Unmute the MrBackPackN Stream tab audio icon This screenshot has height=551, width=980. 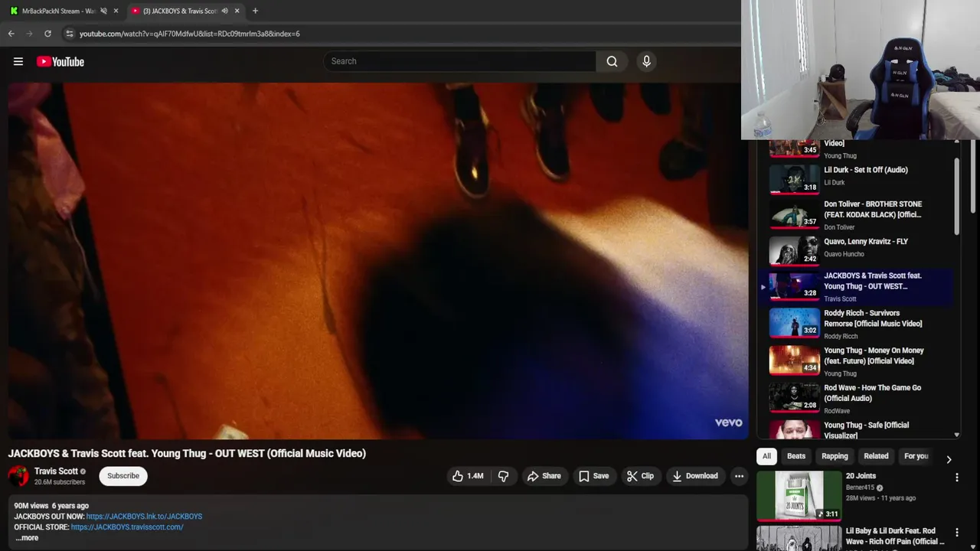[103, 11]
